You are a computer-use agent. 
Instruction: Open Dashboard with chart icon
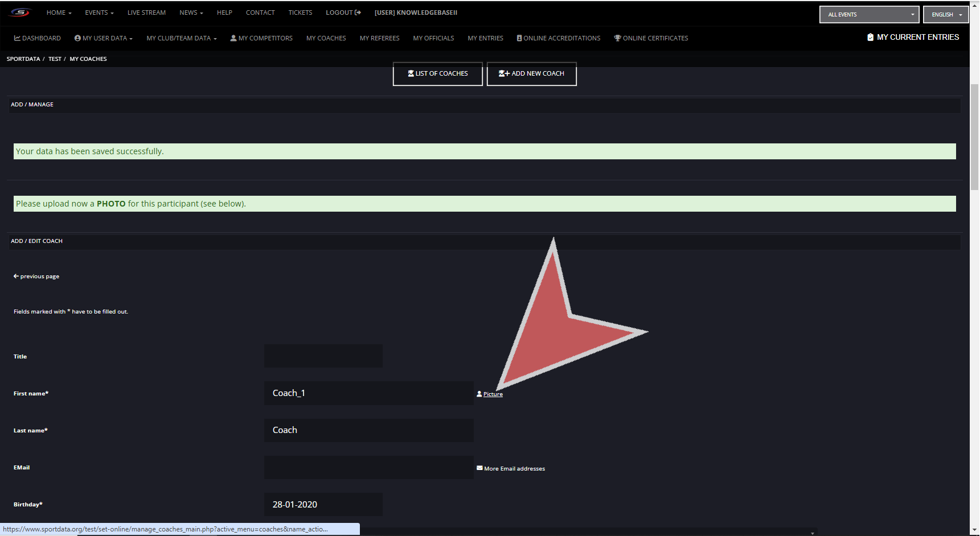click(17, 38)
